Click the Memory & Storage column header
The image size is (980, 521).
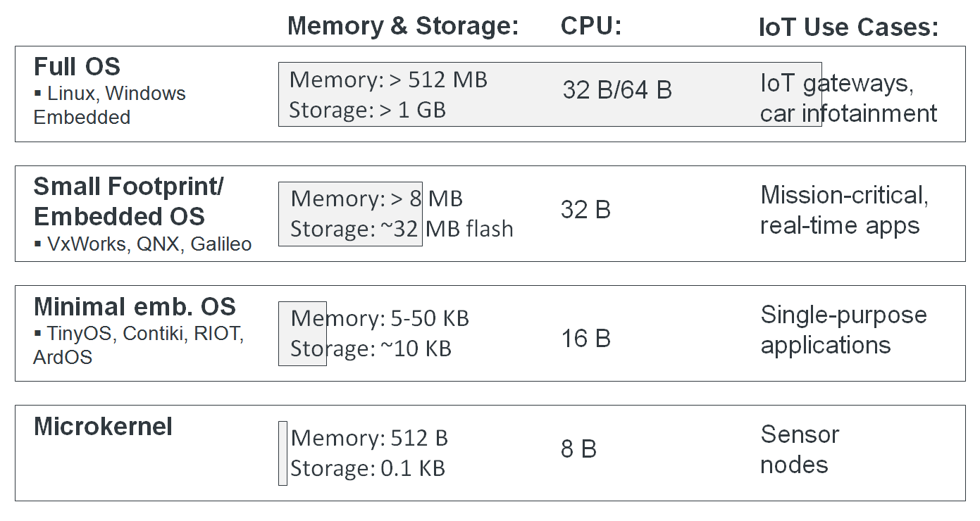coord(403,27)
